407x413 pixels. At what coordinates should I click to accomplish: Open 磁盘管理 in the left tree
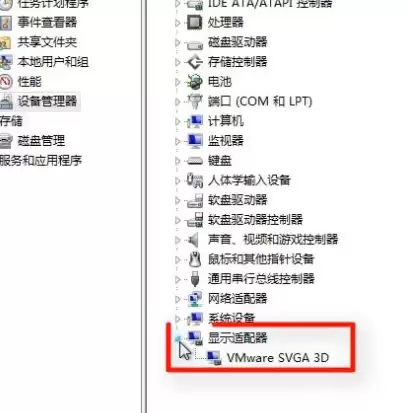[41, 141]
